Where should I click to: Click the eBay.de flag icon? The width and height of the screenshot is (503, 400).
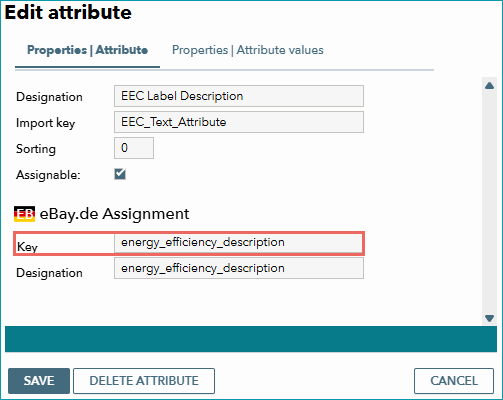pos(24,214)
